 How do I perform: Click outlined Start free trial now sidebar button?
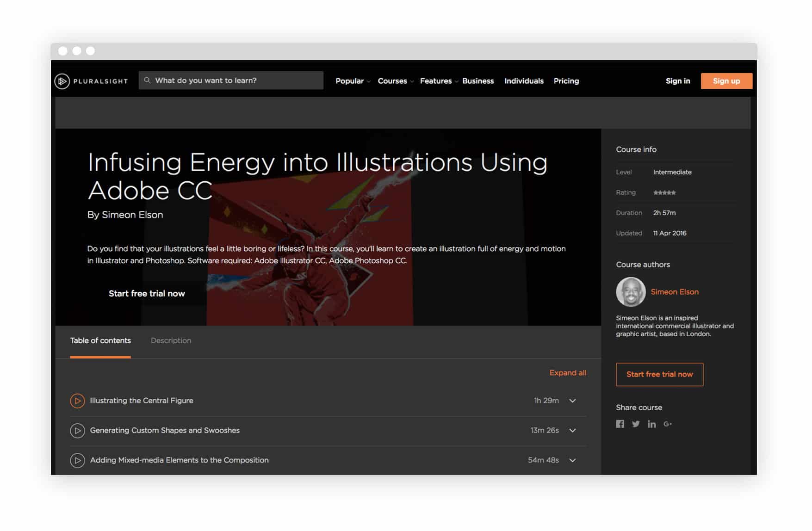click(x=659, y=375)
